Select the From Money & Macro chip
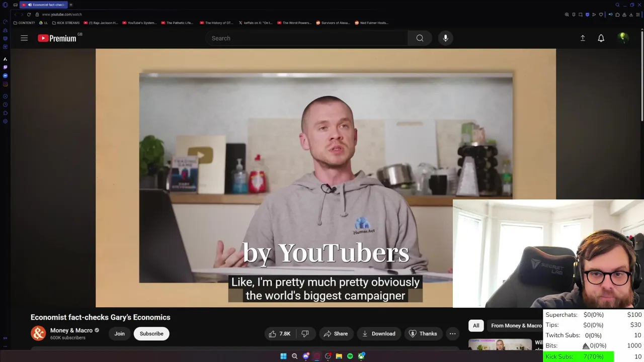Viewport: 644px width, 362px height. click(x=516, y=326)
